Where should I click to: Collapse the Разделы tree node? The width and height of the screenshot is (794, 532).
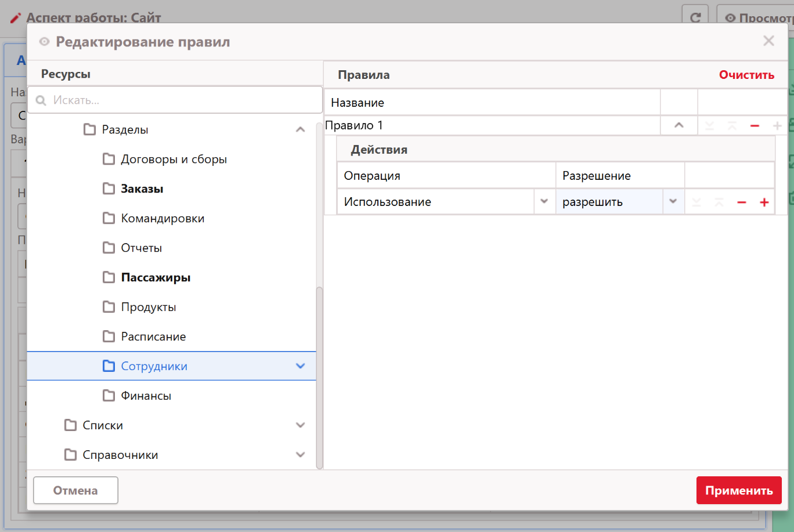pyautogui.click(x=300, y=129)
